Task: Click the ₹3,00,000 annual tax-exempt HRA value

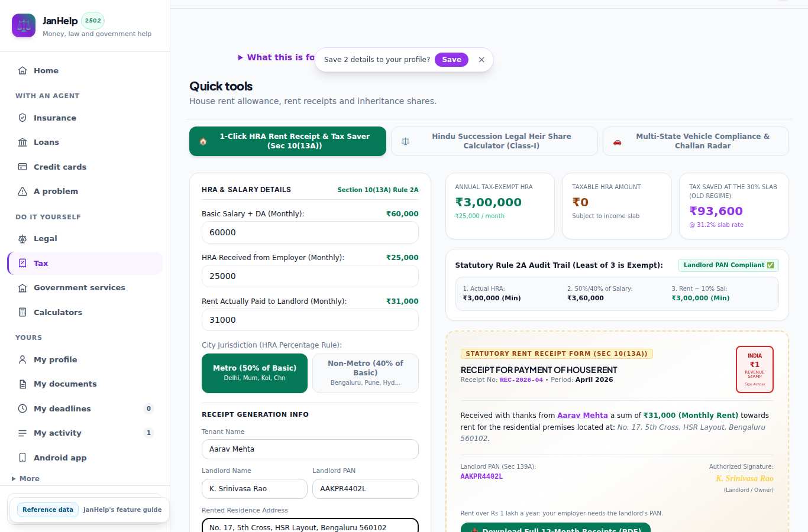Action: [489, 202]
